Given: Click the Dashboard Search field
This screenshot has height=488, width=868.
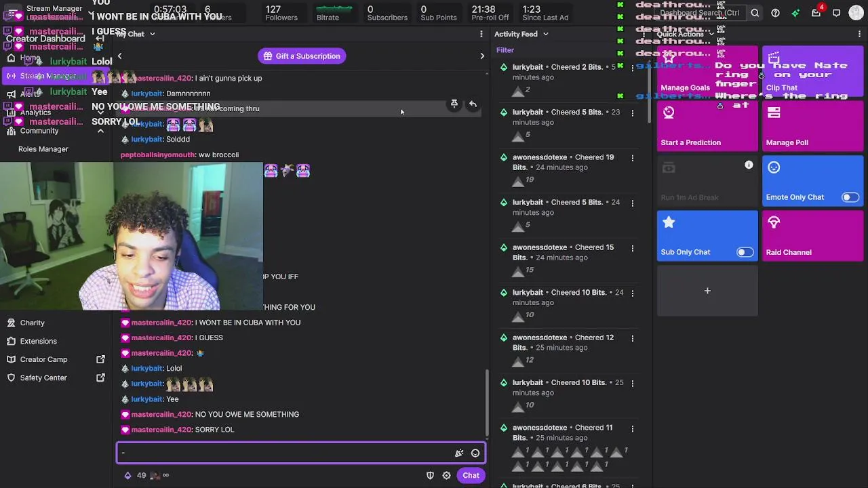Looking at the screenshot, I should click(701, 13).
